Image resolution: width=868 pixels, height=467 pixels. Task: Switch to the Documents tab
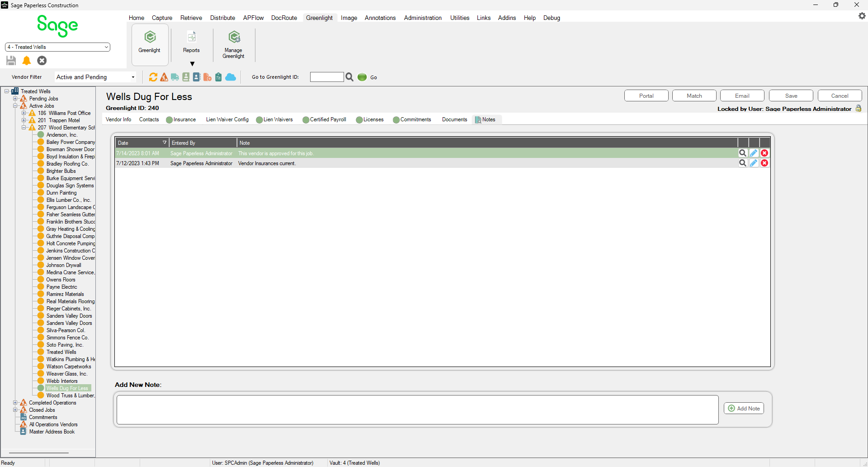coord(454,119)
